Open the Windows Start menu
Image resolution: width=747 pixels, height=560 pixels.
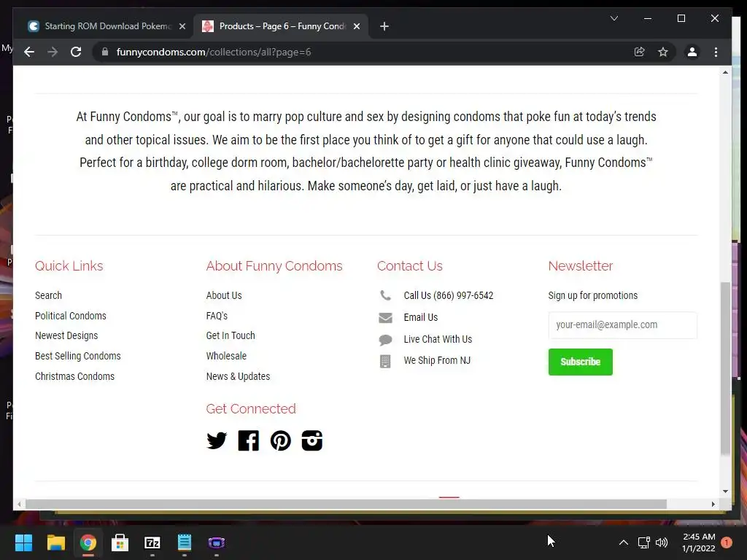coord(23,542)
